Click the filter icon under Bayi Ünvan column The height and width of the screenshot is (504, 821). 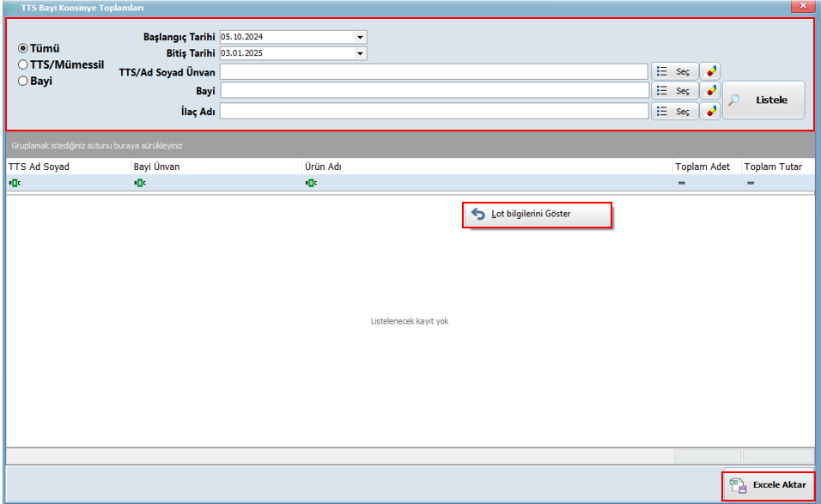[139, 184]
